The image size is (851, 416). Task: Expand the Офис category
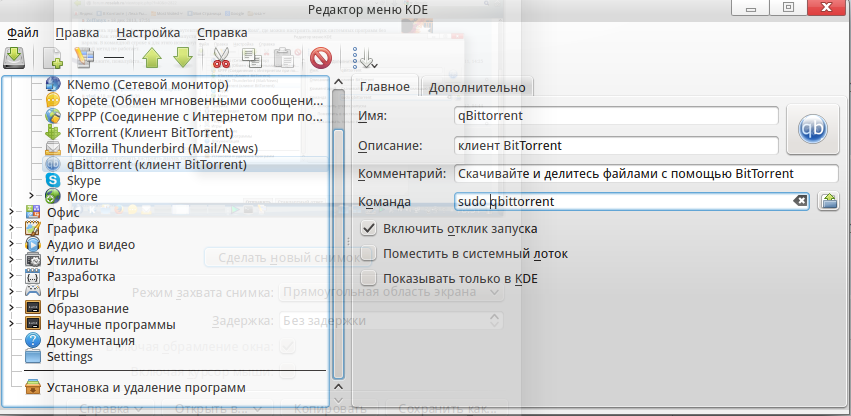click(x=11, y=212)
